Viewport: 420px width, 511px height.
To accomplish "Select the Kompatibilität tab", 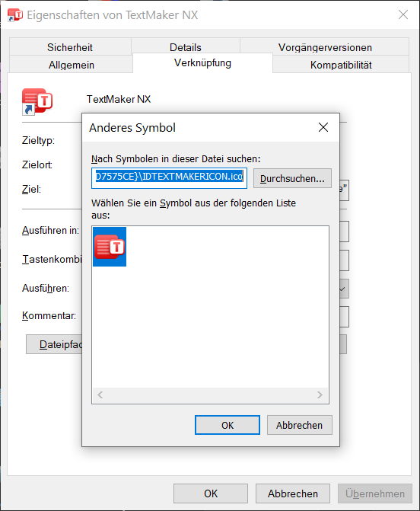I will 341,65.
